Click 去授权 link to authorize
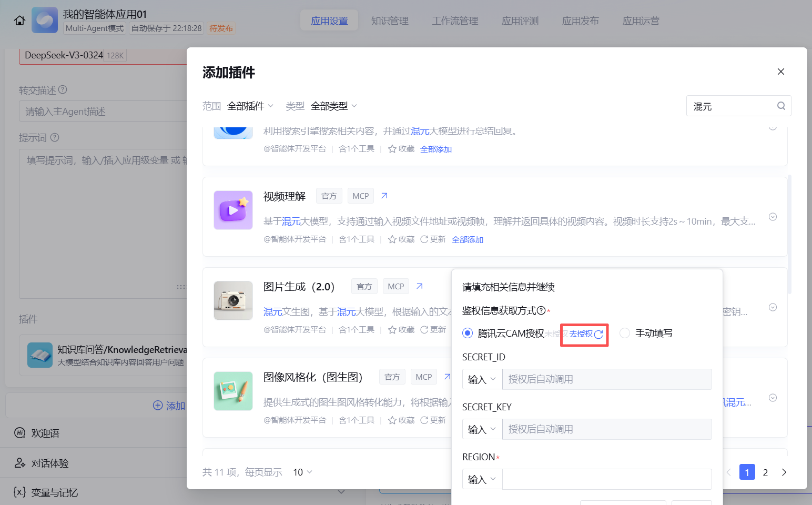 (x=581, y=334)
